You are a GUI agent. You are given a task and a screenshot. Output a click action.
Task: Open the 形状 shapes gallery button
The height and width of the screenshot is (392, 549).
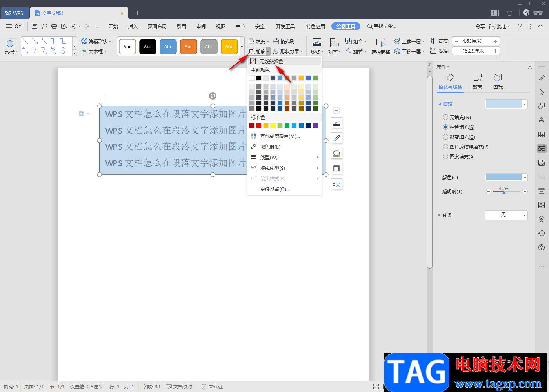11,46
